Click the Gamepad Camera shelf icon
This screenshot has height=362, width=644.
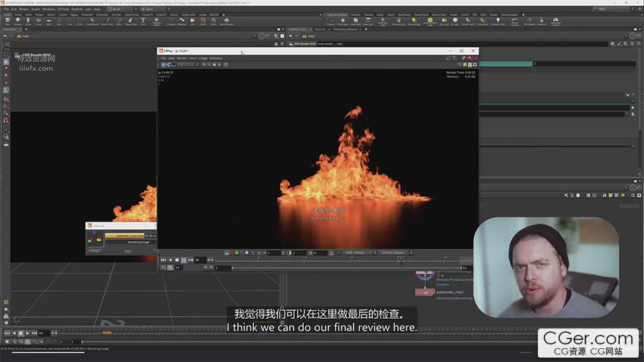coord(555,21)
